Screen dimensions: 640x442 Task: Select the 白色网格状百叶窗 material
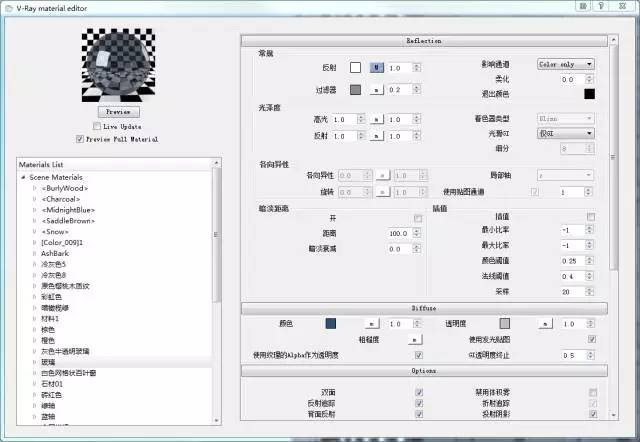tap(69, 373)
